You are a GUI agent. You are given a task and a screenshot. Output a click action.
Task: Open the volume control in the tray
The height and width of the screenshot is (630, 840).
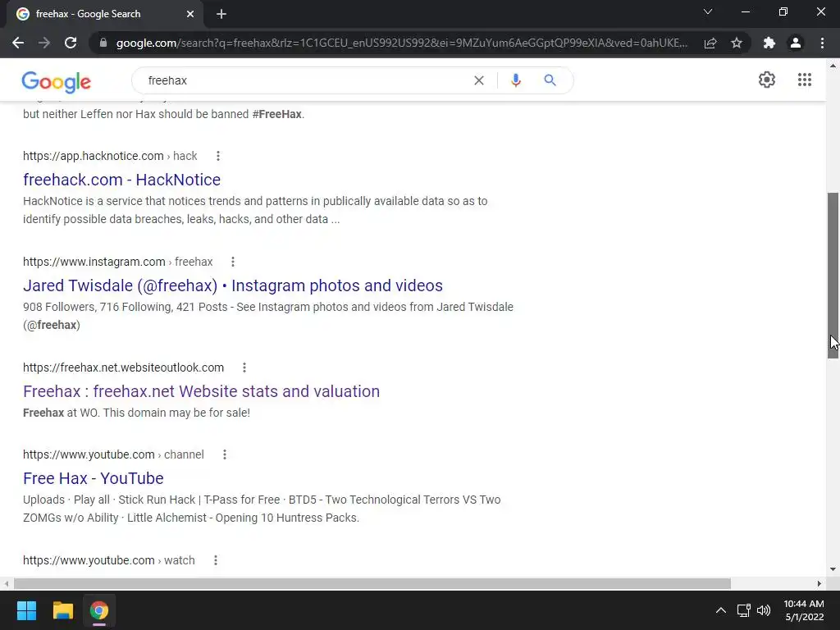764,610
